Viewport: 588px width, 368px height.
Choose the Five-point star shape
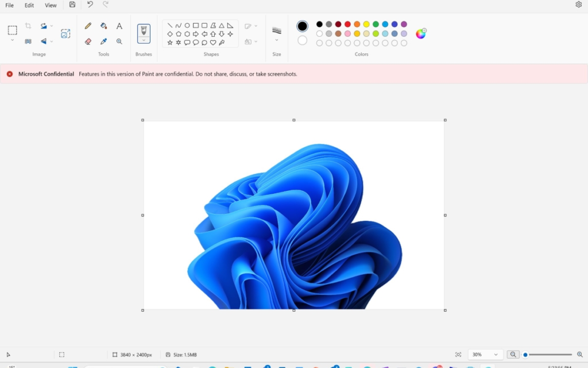click(170, 43)
